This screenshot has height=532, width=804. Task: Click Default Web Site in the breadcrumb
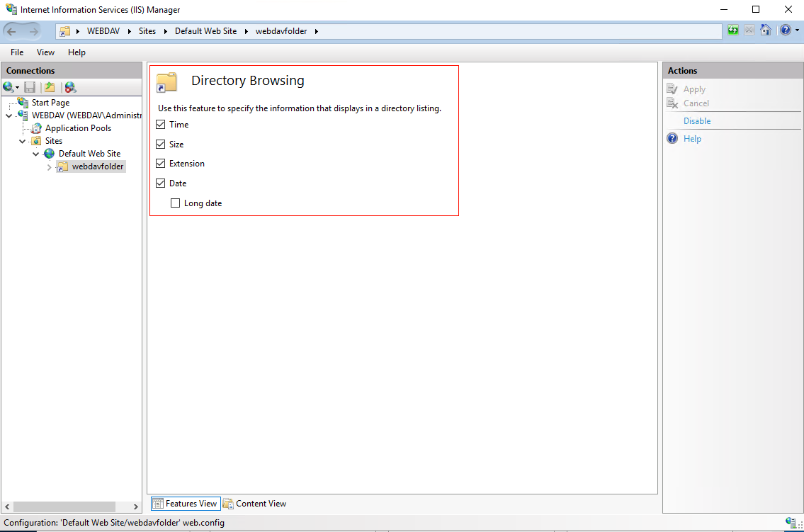(205, 31)
